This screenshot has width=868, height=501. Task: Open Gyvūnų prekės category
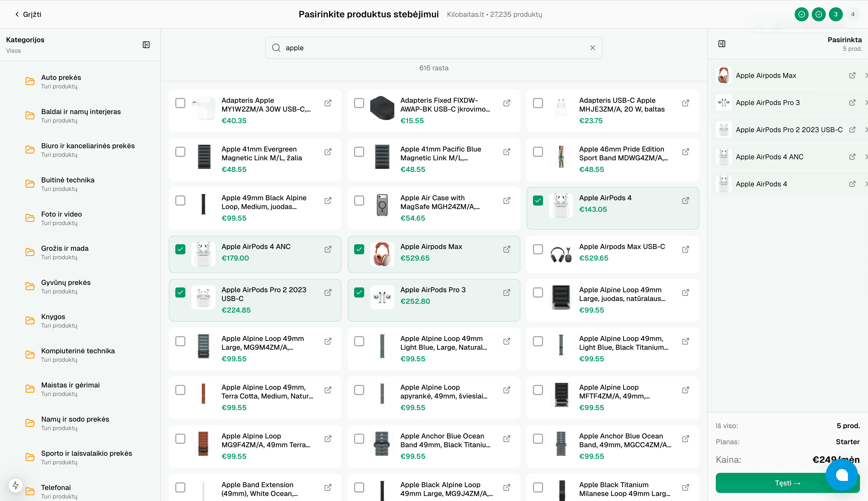click(x=80, y=286)
